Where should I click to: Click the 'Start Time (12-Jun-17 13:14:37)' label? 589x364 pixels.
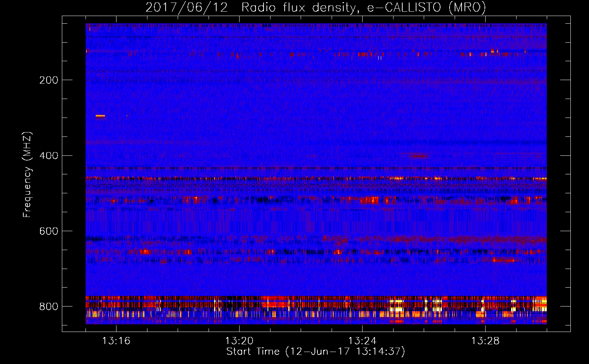[316, 352]
